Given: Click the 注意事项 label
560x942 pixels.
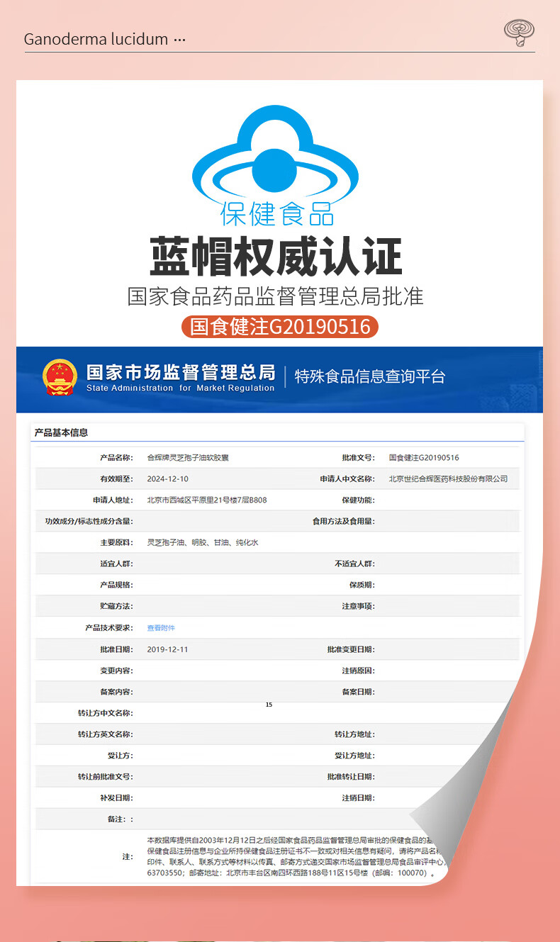Looking at the screenshot, I should coord(358,607).
